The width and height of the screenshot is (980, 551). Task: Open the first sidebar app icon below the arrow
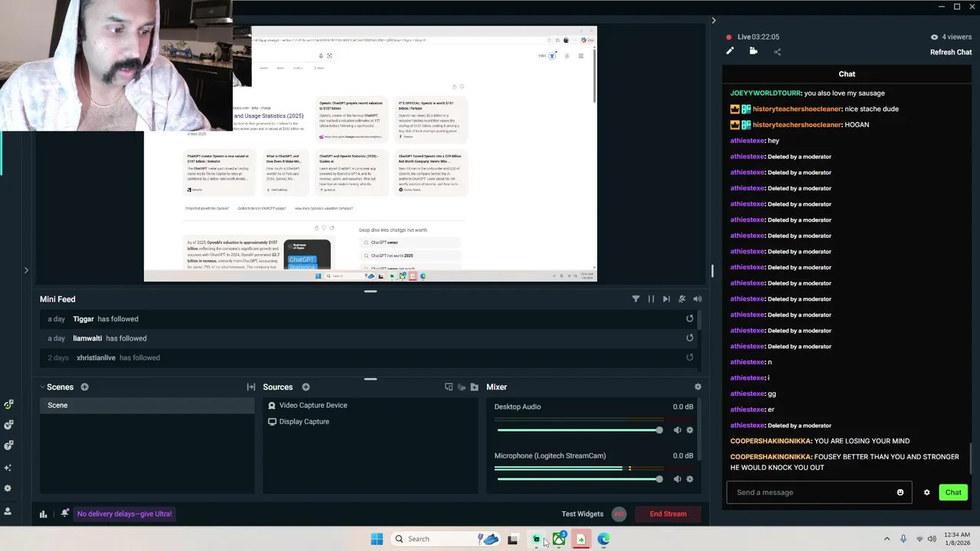(x=8, y=404)
